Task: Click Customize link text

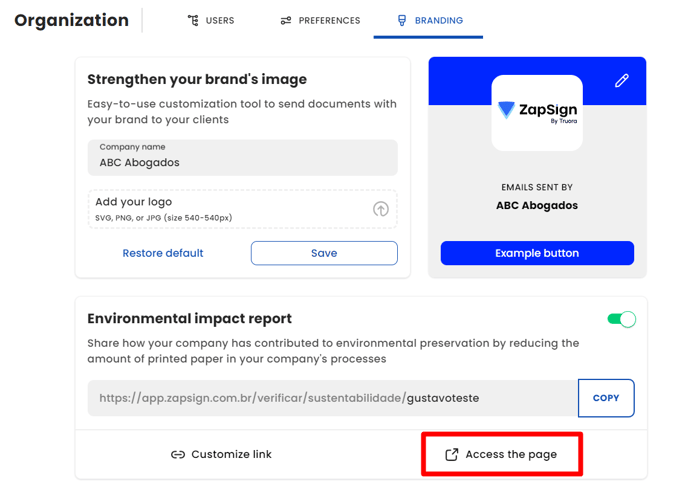Action: 231,454
